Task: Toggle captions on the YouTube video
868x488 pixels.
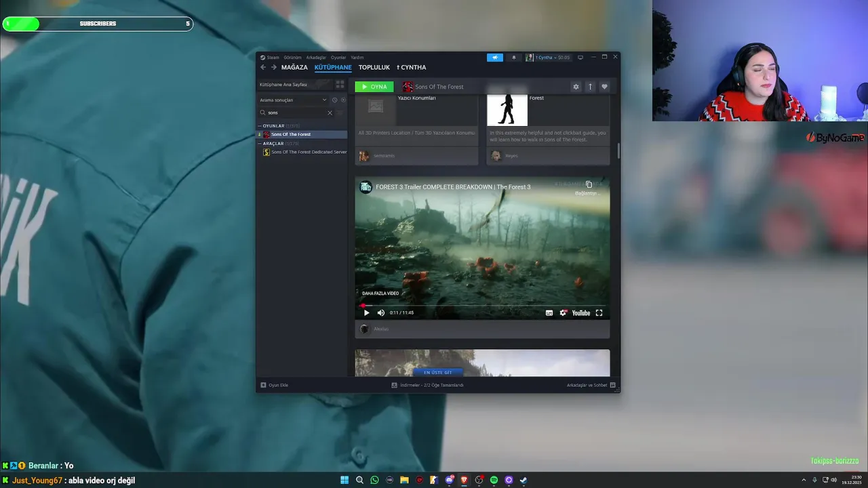Action: click(x=549, y=313)
